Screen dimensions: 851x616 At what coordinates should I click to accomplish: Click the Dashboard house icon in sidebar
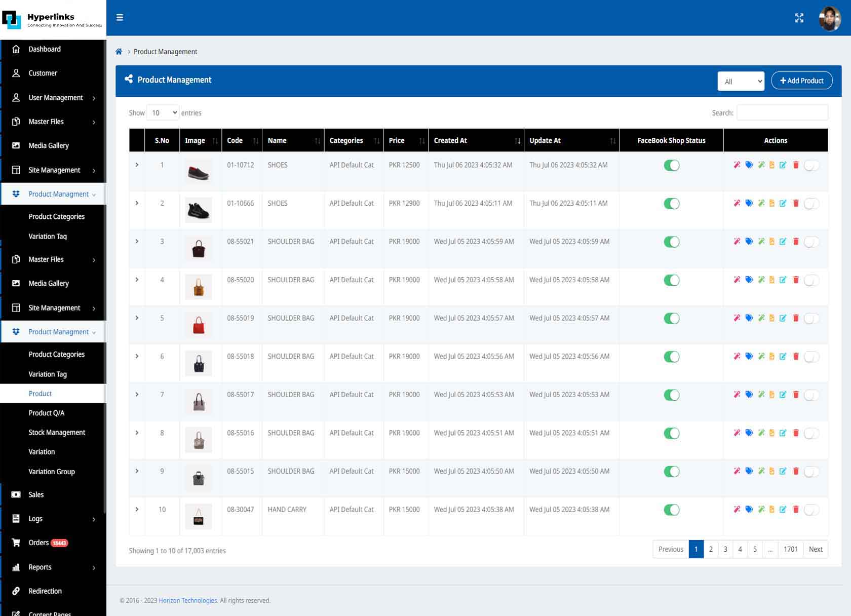click(x=16, y=49)
